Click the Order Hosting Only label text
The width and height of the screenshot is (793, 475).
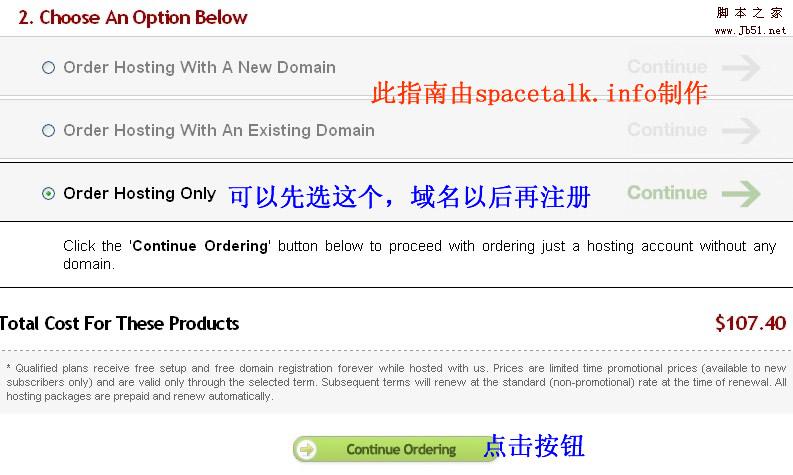tap(140, 193)
